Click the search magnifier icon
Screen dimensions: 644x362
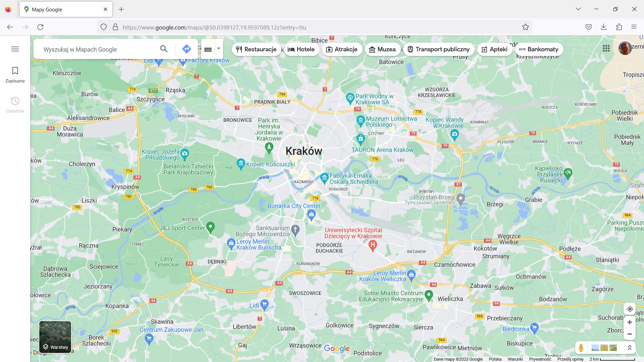click(x=164, y=49)
